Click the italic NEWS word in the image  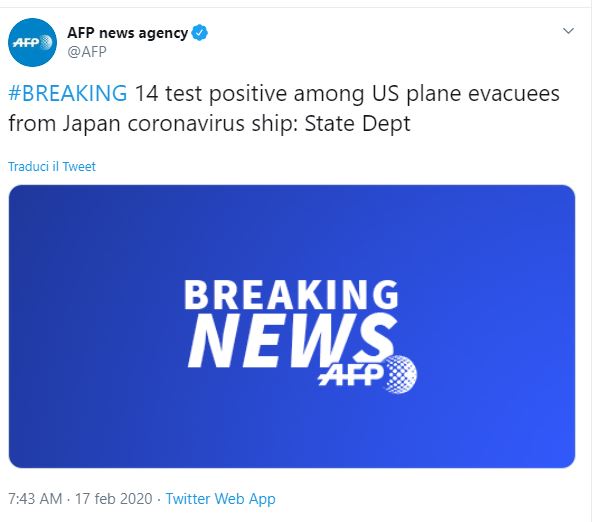[290, 340]
